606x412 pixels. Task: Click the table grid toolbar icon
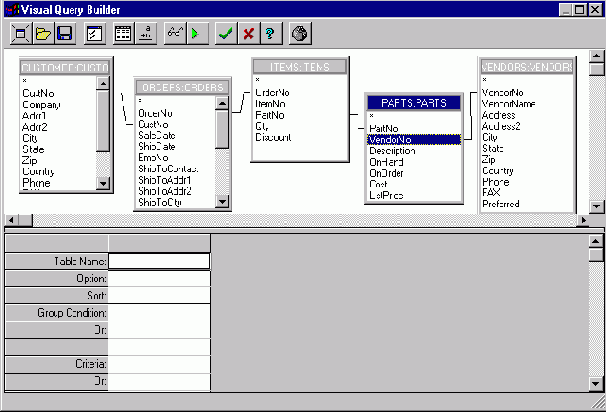click(123, 33)
